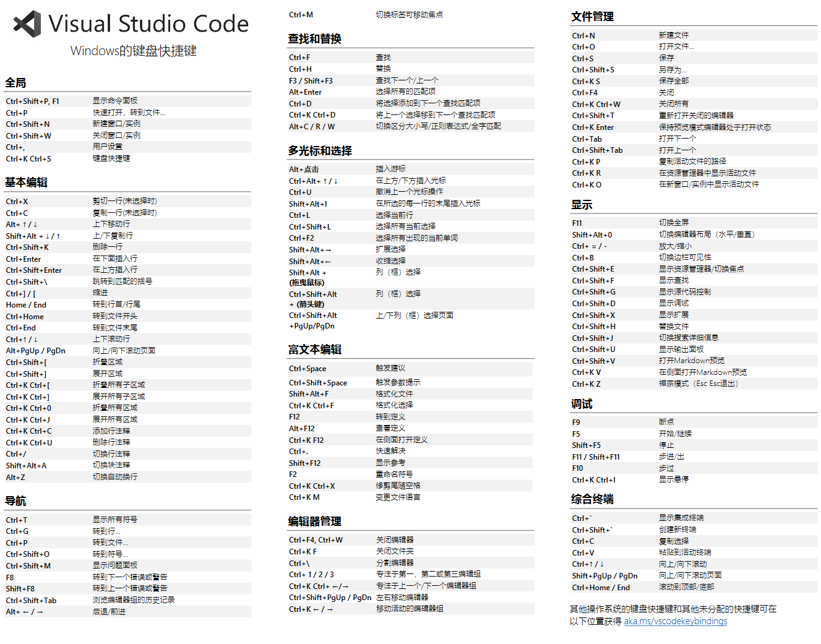821x644 pixels.
Task: Select the 'Ctrl+Shift+V' shortcut text
Action: (x=593, y=361)
